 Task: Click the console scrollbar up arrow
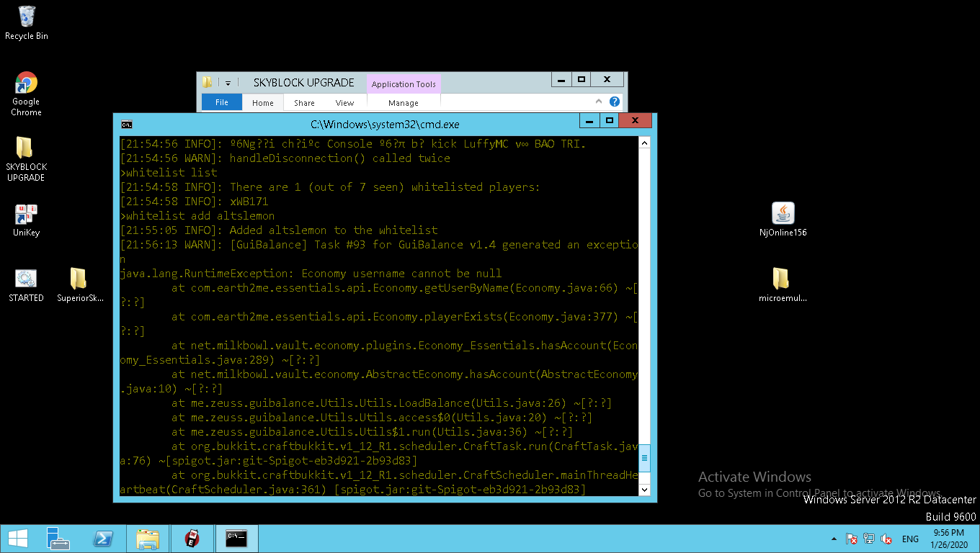tap(644, 143)
